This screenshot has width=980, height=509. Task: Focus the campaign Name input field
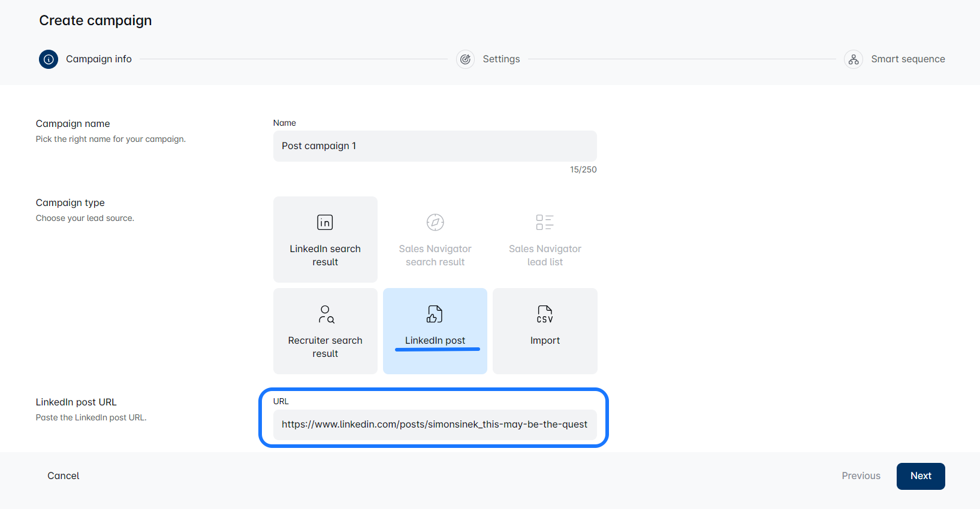(435, 146)
